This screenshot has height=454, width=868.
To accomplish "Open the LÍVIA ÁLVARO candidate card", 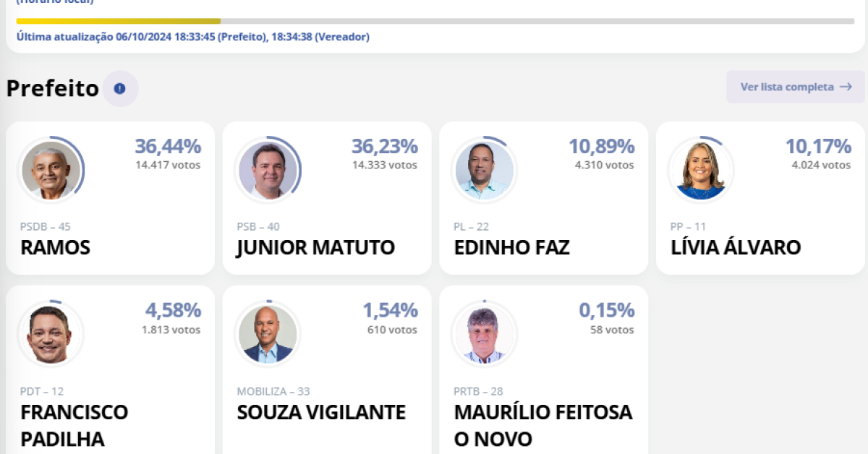I will (x=759, y=217).
